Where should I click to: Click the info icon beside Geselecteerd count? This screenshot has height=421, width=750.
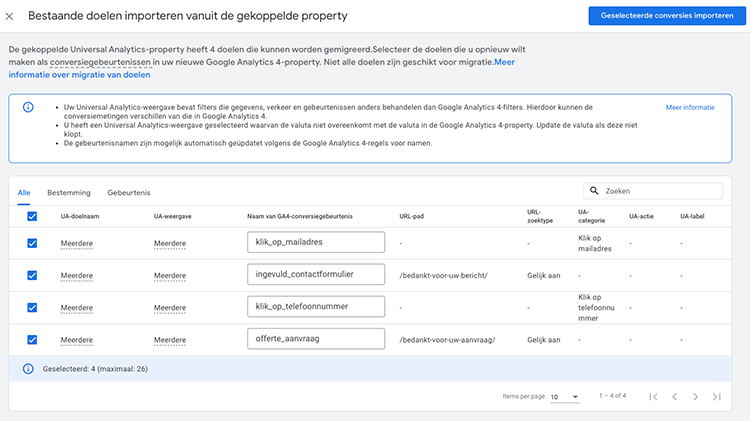point(27,368)
